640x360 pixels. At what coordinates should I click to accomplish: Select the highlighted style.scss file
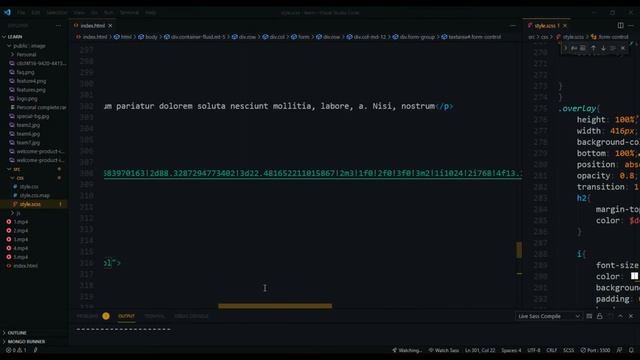34,204
